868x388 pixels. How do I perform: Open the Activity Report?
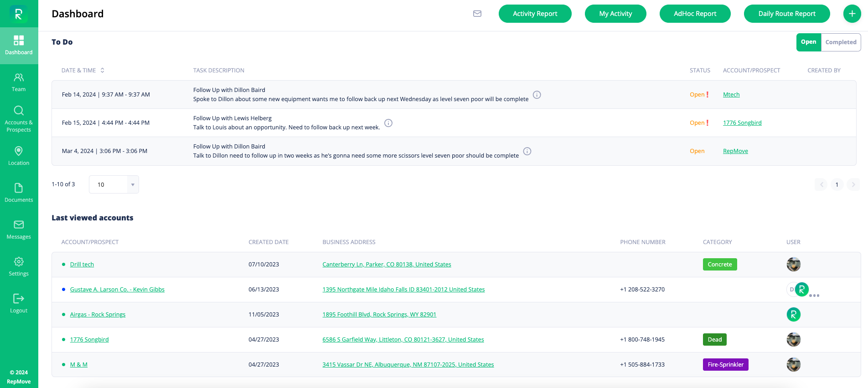(x=535, y=14)
